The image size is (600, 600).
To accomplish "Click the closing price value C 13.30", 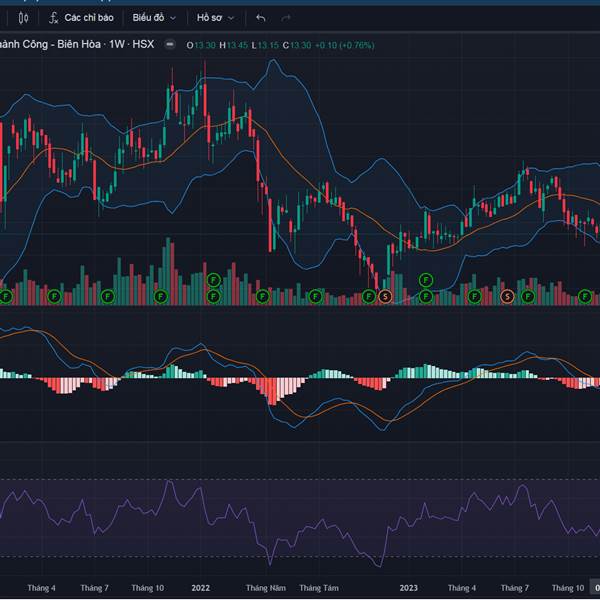I will [x=299, y=45].
